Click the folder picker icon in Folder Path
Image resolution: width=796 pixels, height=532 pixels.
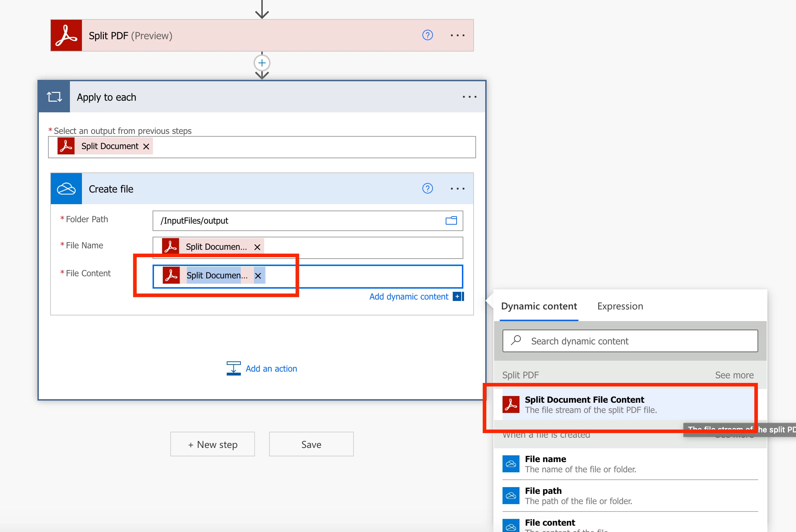(451, 221)
